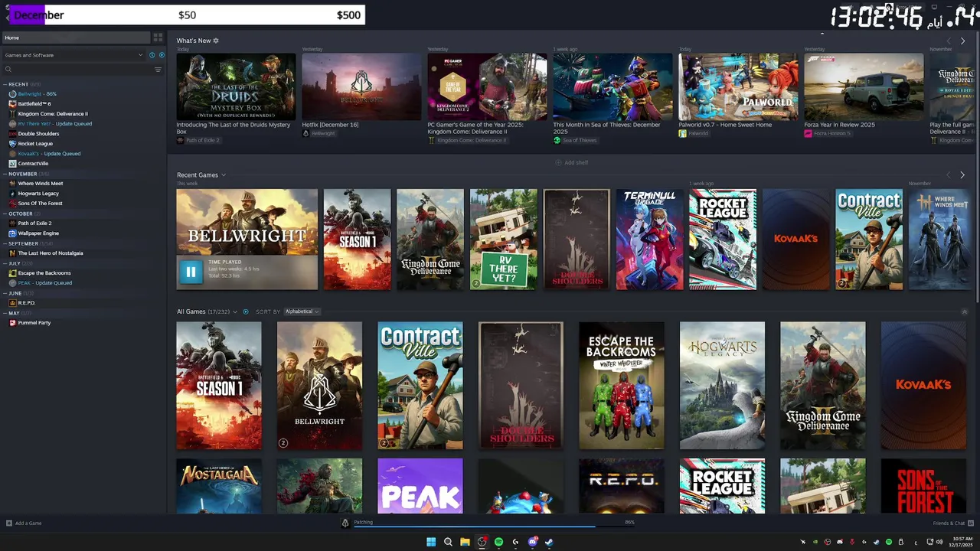This screenshot has height=551, width=980.
Task: Open PEAK cover in All Games grid
Action: coord(420,486)
